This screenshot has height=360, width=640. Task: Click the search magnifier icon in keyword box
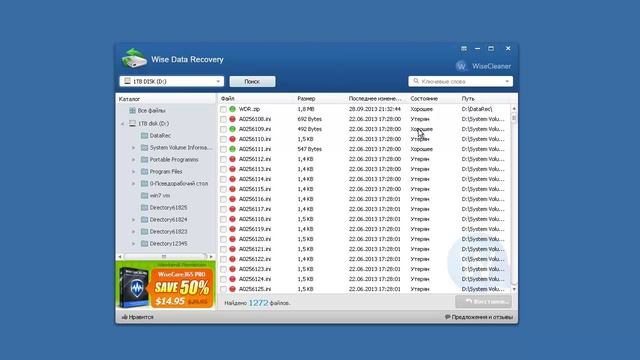(416, 81)
